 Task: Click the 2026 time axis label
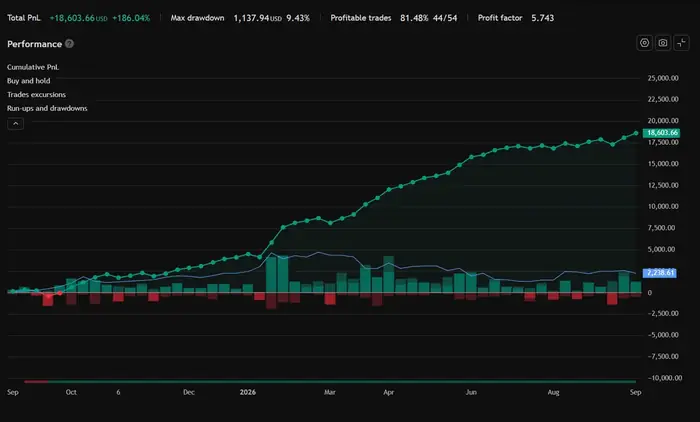point(248,392)
